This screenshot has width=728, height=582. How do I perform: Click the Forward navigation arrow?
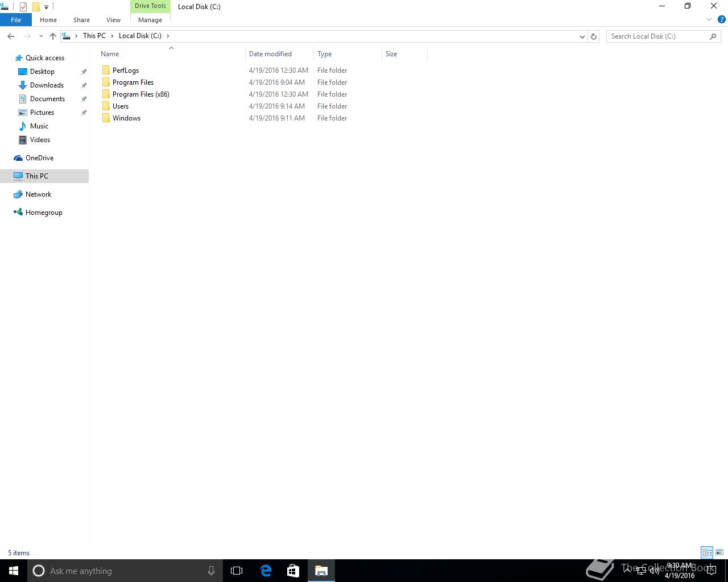pos(27,36)
